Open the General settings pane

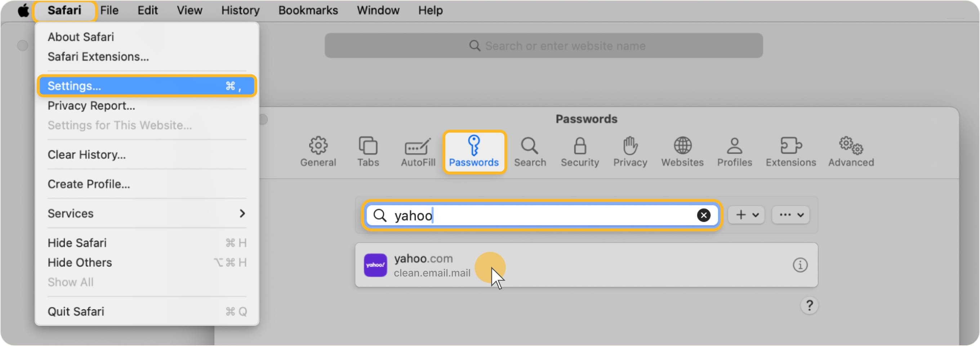pos(318,151)
